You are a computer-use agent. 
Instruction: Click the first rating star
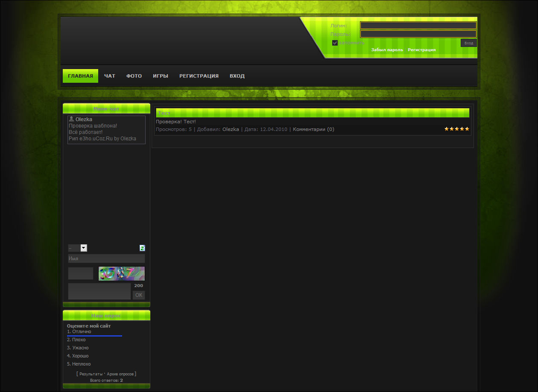(447, 129)
